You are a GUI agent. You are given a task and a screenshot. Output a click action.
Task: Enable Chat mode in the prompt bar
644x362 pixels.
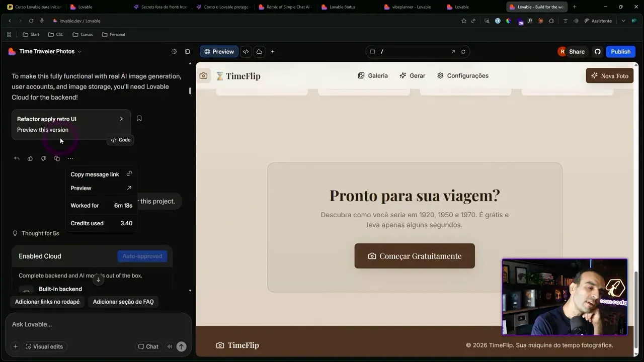click(148, 346)
